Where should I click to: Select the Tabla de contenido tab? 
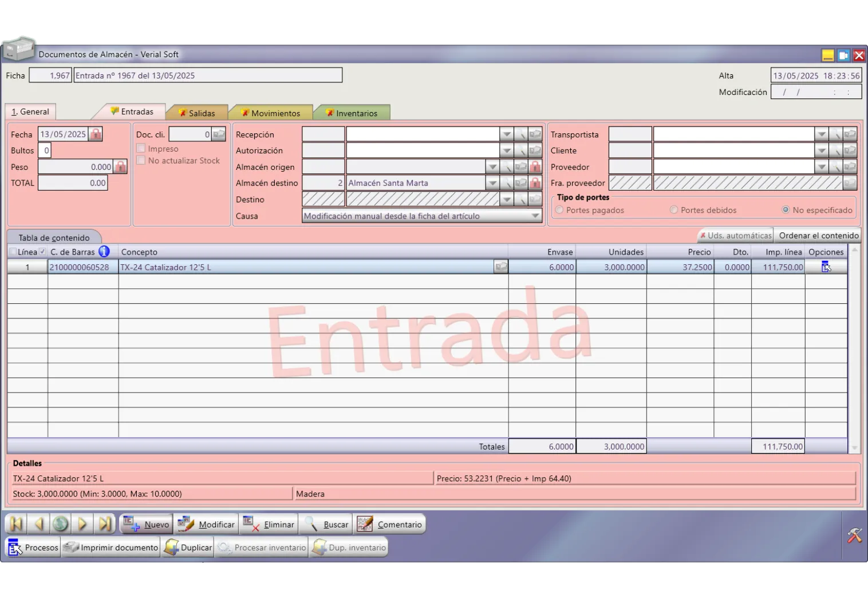point(54,237)
